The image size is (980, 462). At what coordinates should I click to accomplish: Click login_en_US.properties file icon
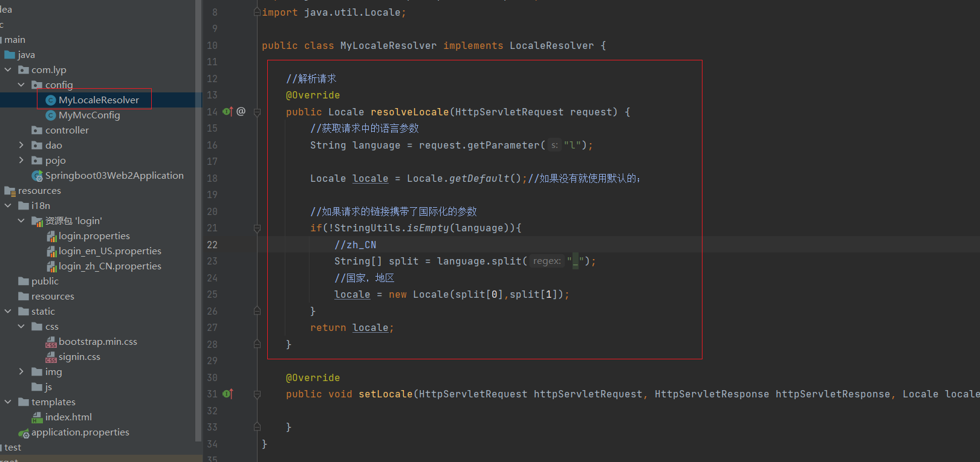[51, 251]
